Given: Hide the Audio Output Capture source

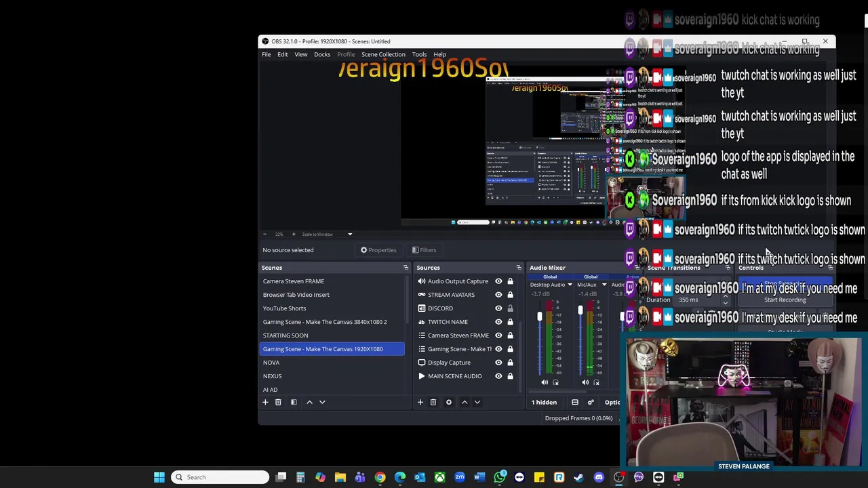Looking at the screenshot, I should pyautogui.click(x=498, y=281).
